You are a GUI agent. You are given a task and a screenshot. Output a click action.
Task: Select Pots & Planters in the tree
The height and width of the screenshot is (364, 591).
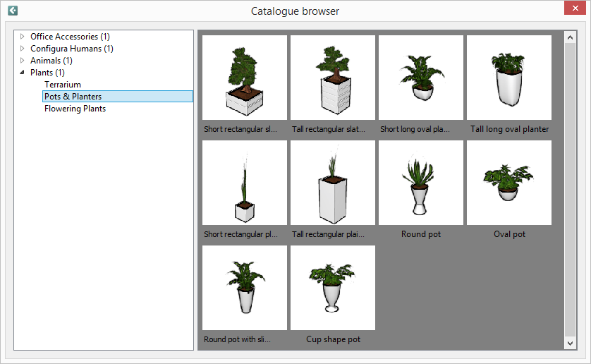(73, 97)
